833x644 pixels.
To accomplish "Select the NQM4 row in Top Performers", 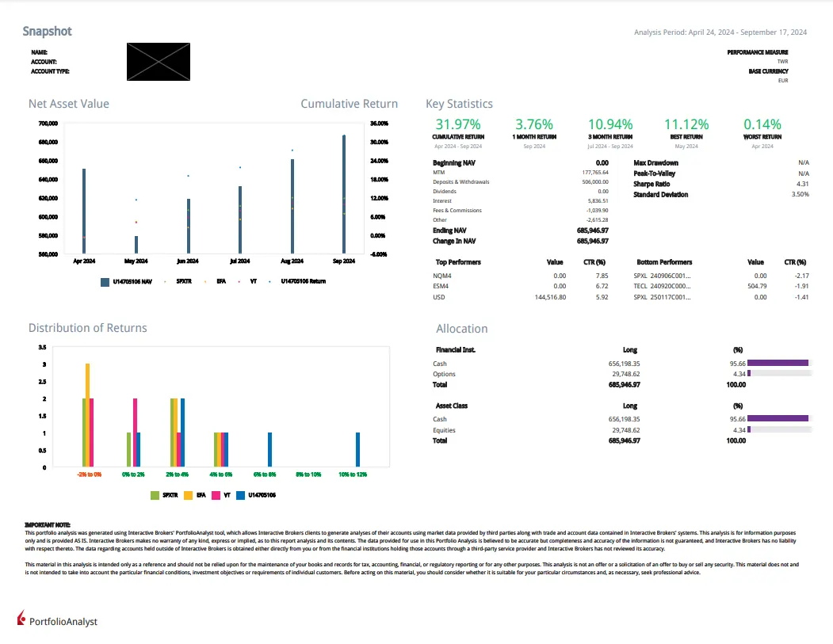I will [x=444, y=275].
